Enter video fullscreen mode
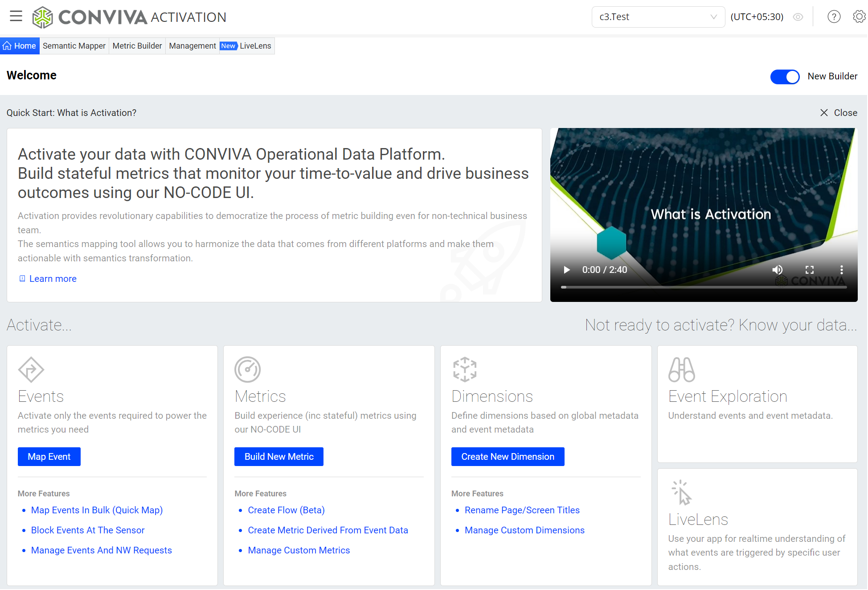This screenshot has width=868, height=590. coord(809,270)
